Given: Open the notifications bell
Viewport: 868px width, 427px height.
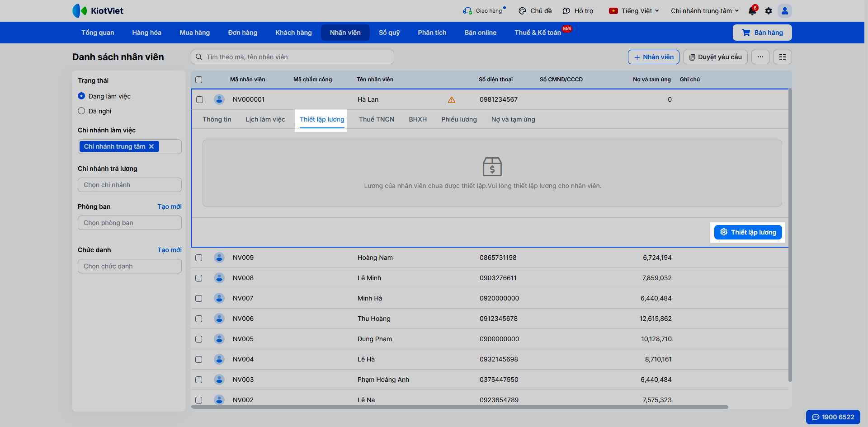Looking at the screenshot, I should pyautogui.click(x=752, y=11).
